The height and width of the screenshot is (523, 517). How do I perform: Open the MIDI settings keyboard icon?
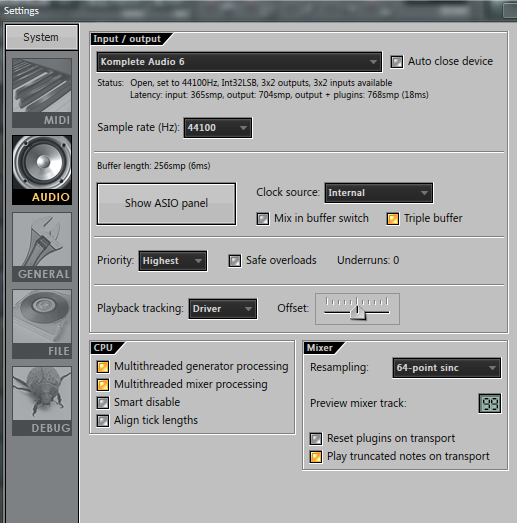point(42,93)
